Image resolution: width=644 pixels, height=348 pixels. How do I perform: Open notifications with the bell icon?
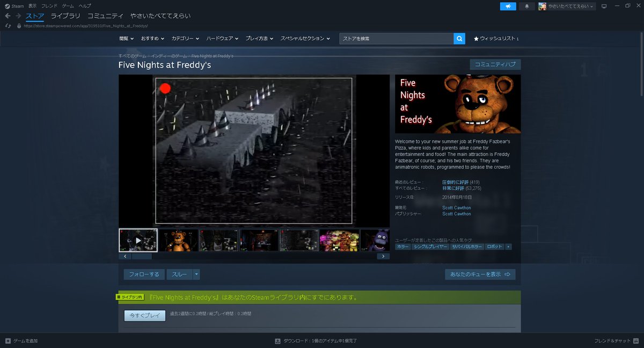[x=526, y=6]
